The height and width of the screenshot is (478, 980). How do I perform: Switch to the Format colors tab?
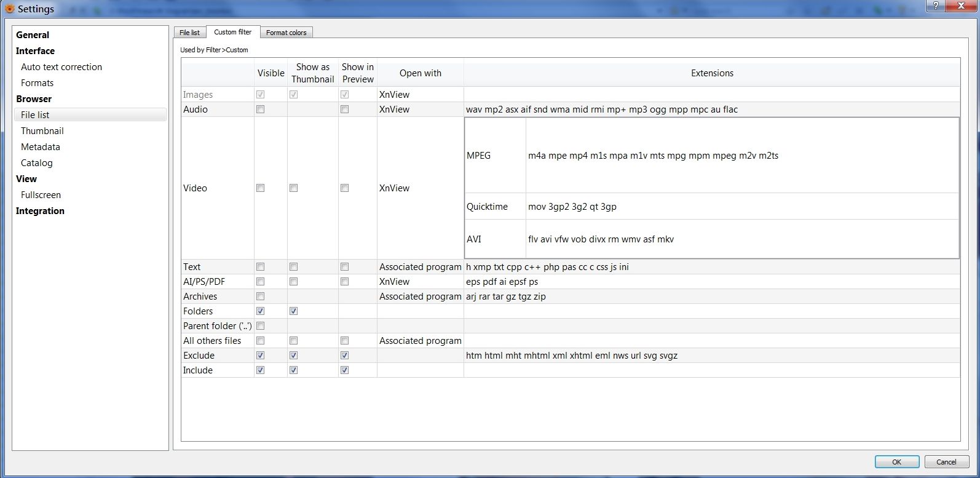click(x=286, y=33)
